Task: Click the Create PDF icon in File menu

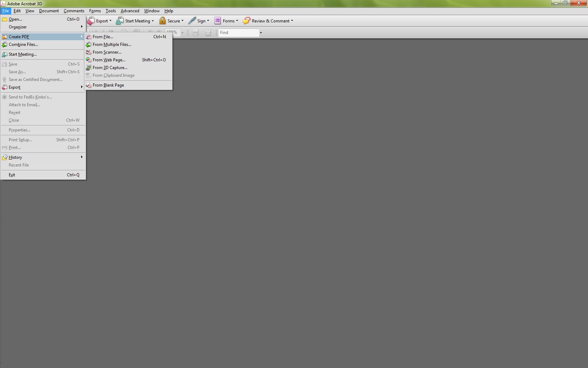Action: point(5,37)
